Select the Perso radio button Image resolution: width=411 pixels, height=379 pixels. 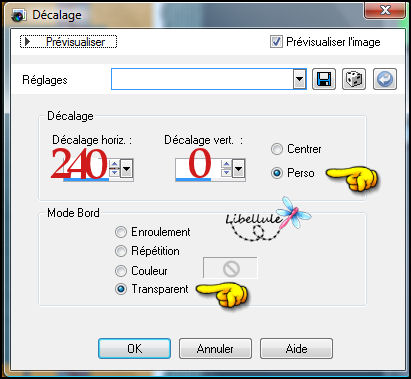[277, 173]
